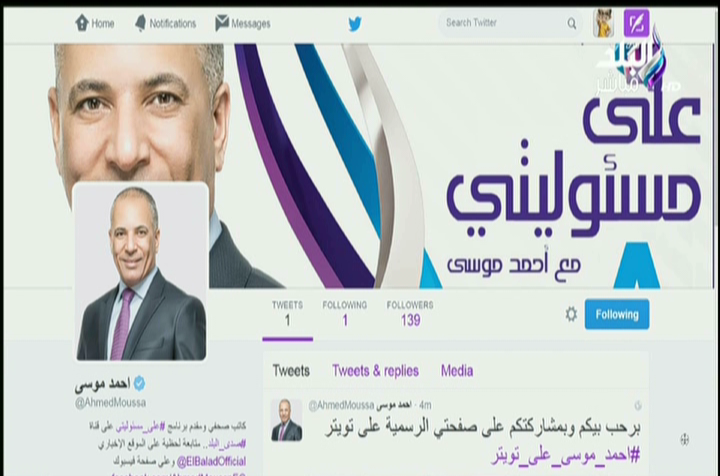
Task: Click the verified badge next to name
Action: [x=140, y=383]
